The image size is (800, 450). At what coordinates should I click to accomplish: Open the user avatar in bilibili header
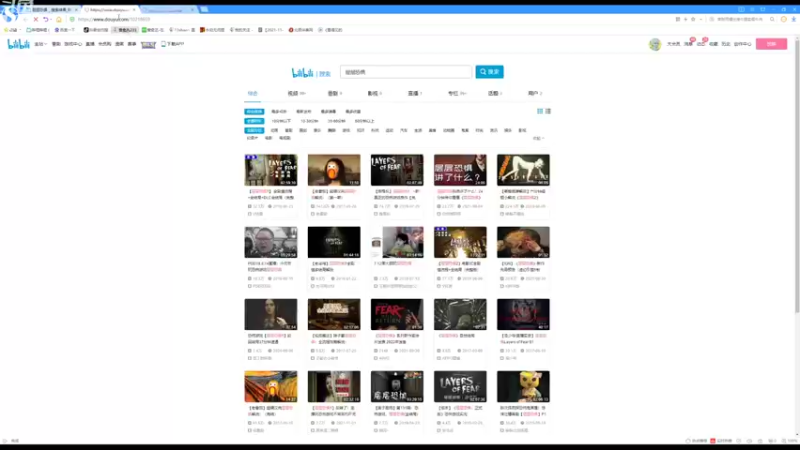click(655, 44)
